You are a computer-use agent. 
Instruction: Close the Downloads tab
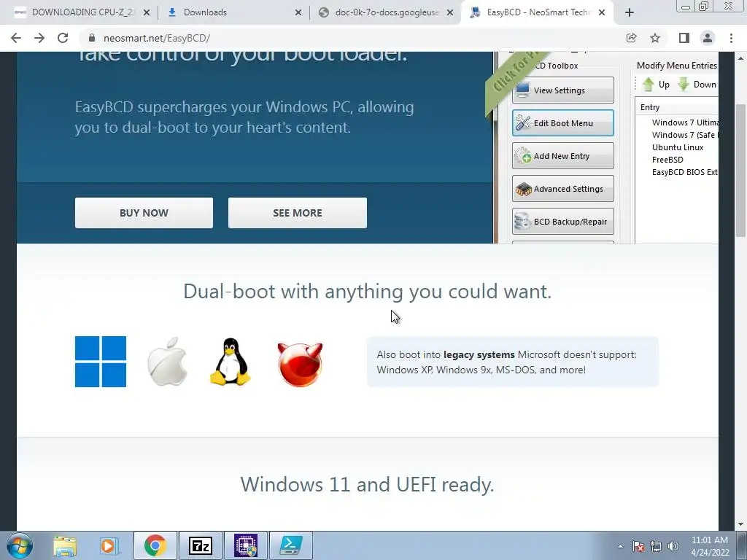tap(298, 12)
